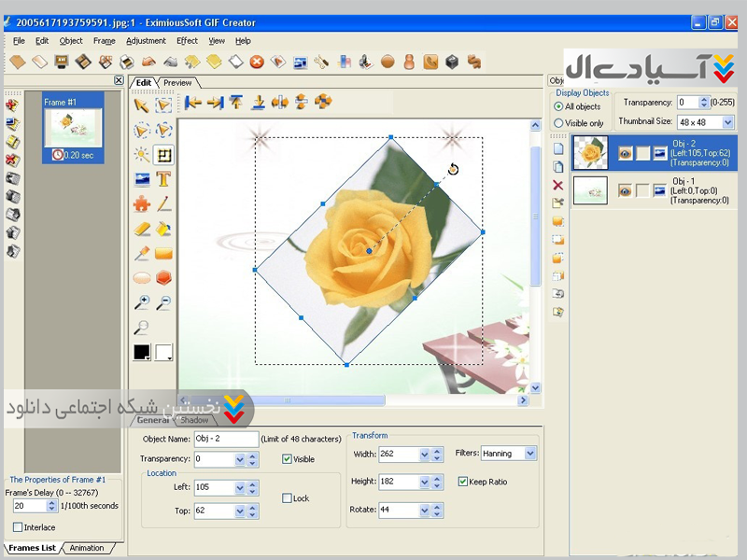Select the Eraser tool
This screenshot has height=560, width=747.
coord(142,229)
